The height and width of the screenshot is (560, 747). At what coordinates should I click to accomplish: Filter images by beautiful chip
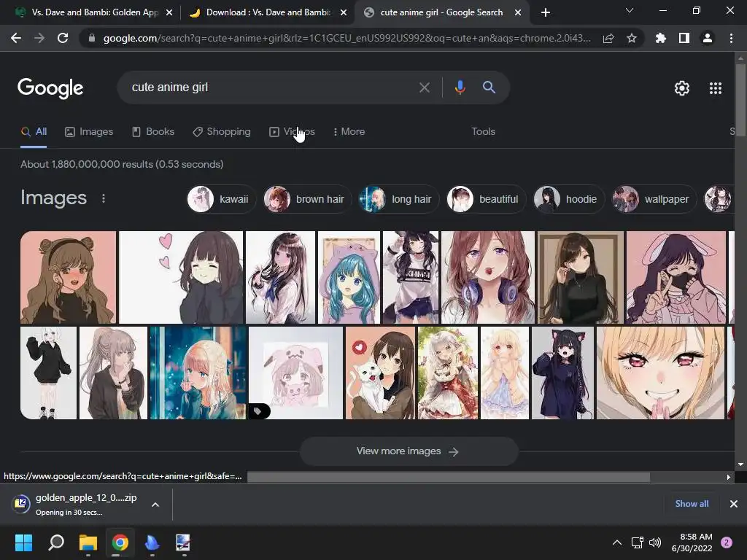[x=486, y=199]
